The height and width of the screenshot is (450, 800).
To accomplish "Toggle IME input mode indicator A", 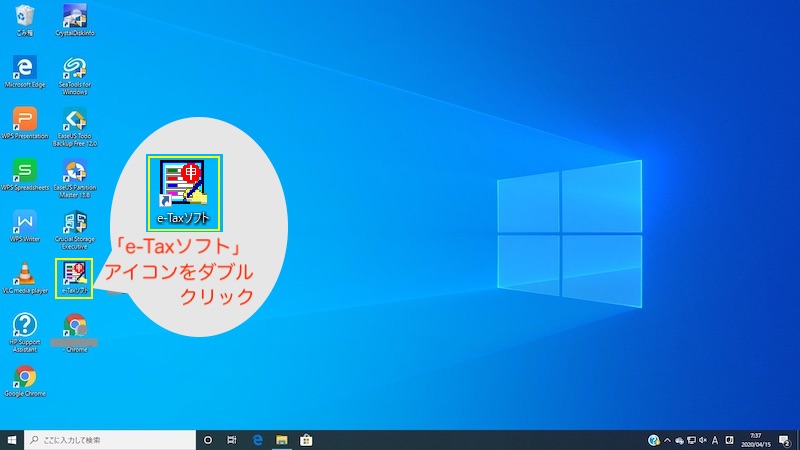I will [x=715, y=440].
